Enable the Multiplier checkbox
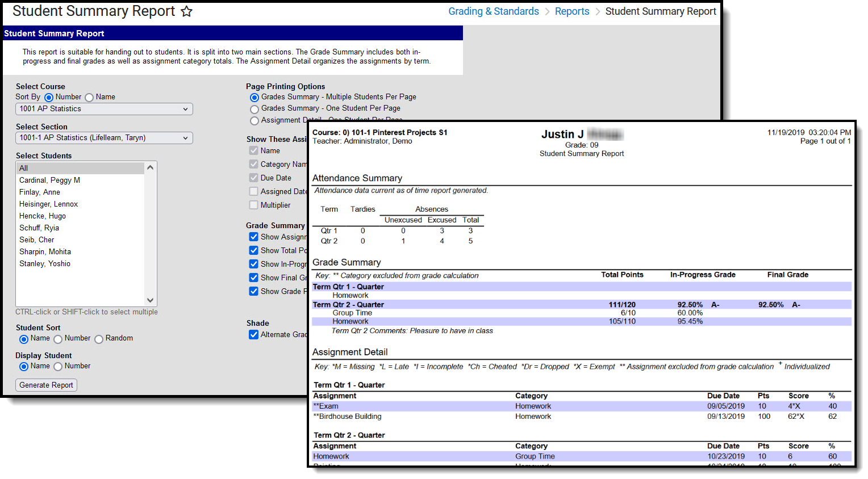The width and height of the screenshot is (868, 479). click(x=254, y=205)
